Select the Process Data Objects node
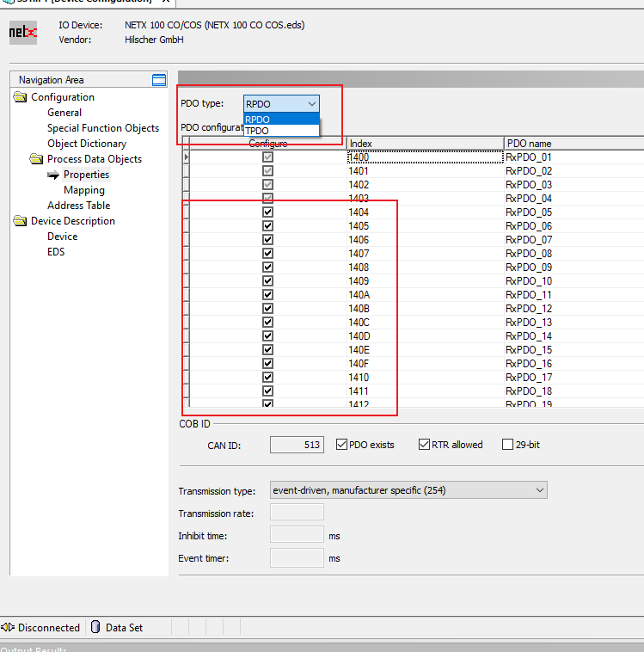This screenshot has width=644, height=652. point(95,159)
